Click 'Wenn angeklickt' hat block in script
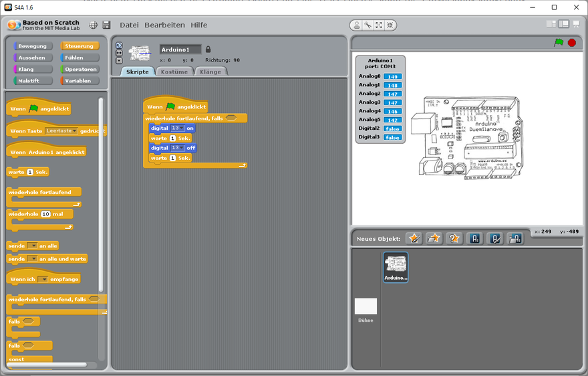Viewport: 588px width, 376px height. click(x=176, y=106)
